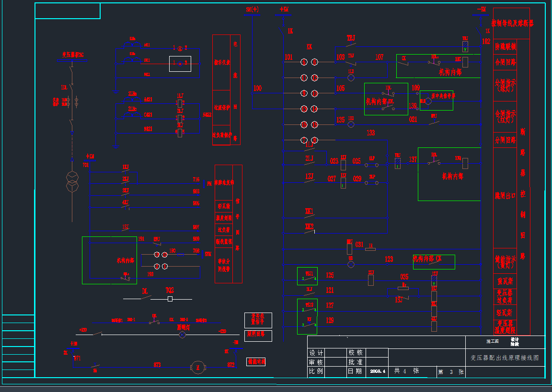
Task: Select the 2008.4 date entry
Action: click(x=378, y=371)
